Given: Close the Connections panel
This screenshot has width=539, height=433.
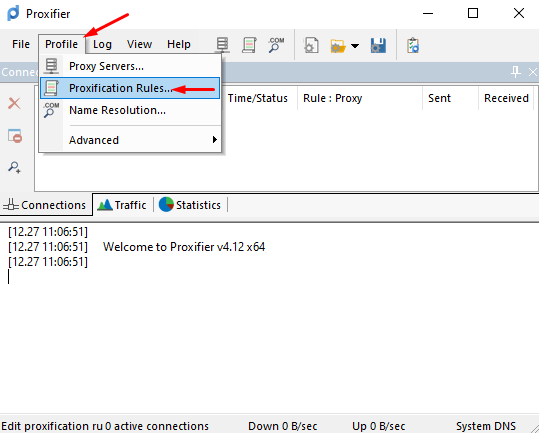Looking at the screenshot, I should tap(532, 72).
